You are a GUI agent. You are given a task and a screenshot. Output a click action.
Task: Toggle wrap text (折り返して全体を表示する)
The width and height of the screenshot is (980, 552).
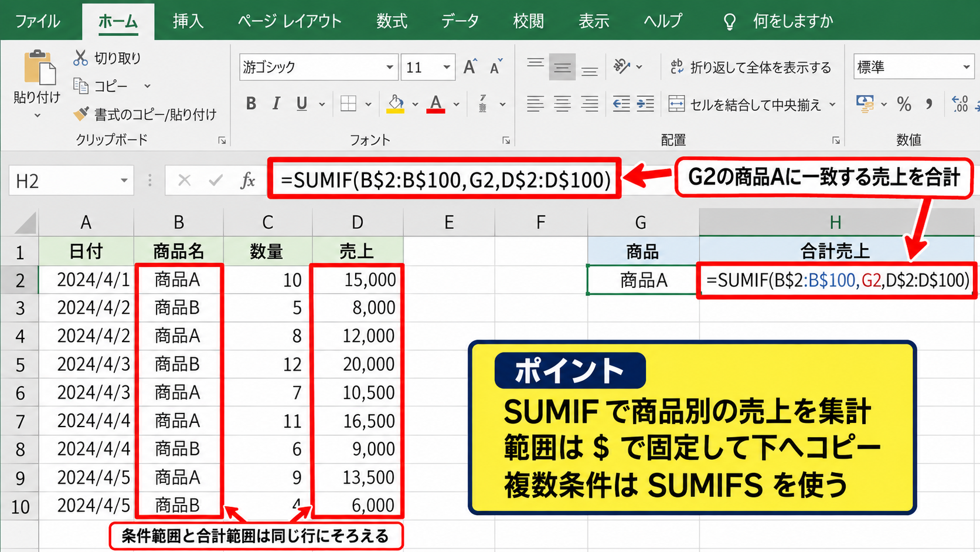pos(751,67)
